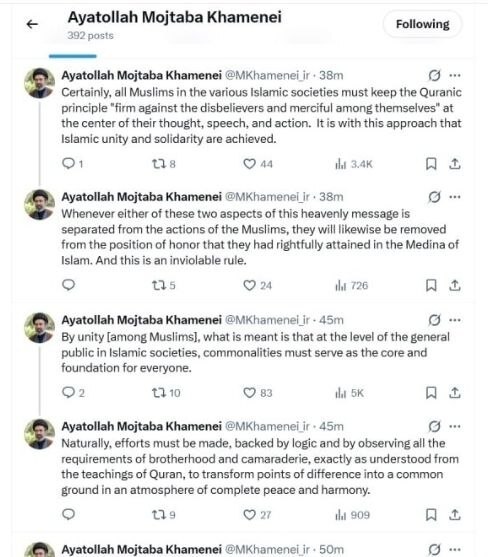Bookmark the 'By unity [among Muslims]' post
Viewport: 488px width, 557px height.
431,393
